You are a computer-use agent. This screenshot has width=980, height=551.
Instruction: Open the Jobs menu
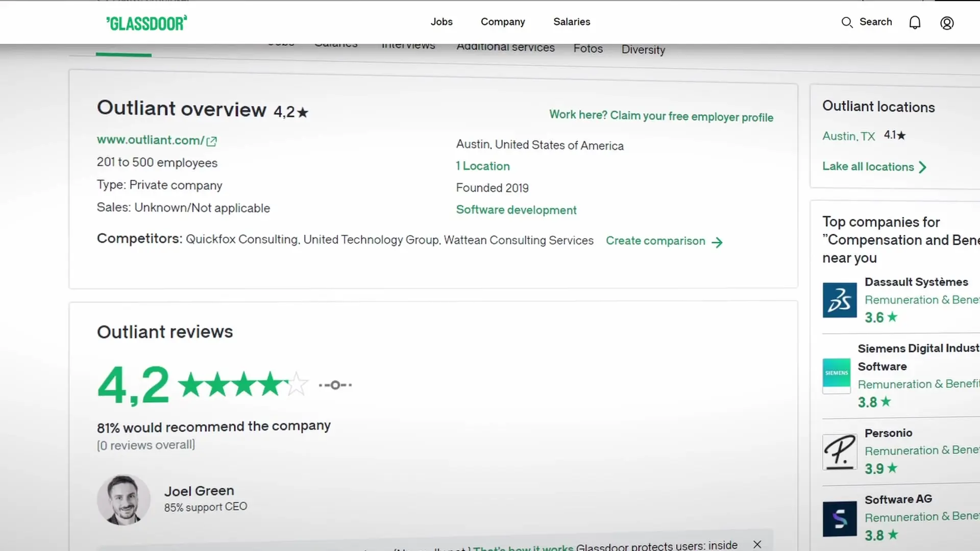442,21
